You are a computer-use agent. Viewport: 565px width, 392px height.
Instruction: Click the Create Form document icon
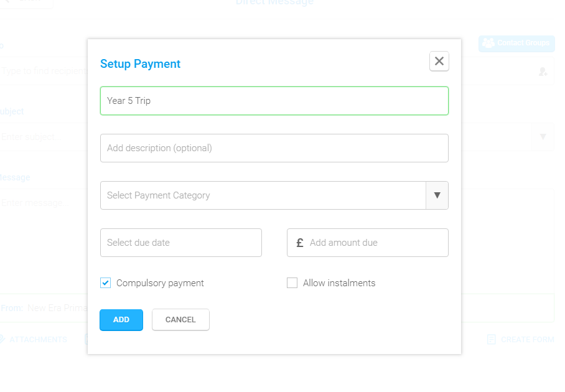pos(491,339)
